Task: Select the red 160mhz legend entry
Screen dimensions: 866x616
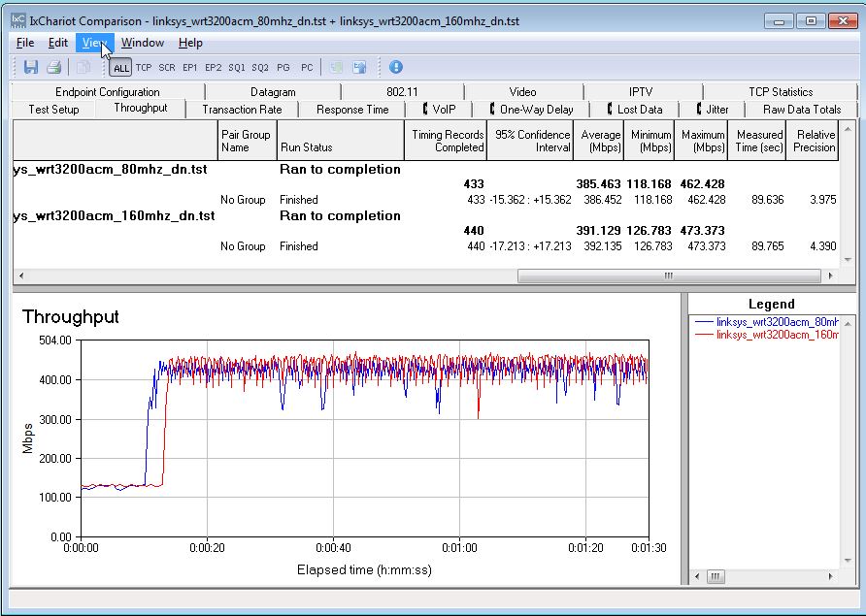Action: click(x=767, y=335)
